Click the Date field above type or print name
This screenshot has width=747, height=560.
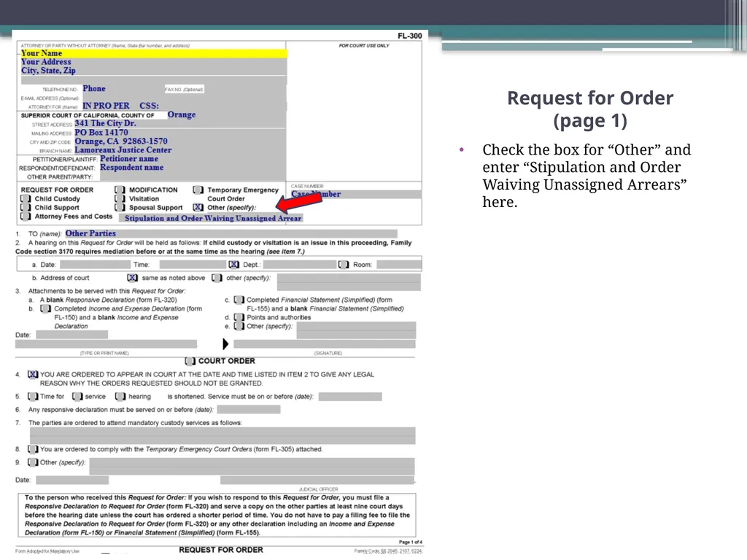(x=72, y=335)
